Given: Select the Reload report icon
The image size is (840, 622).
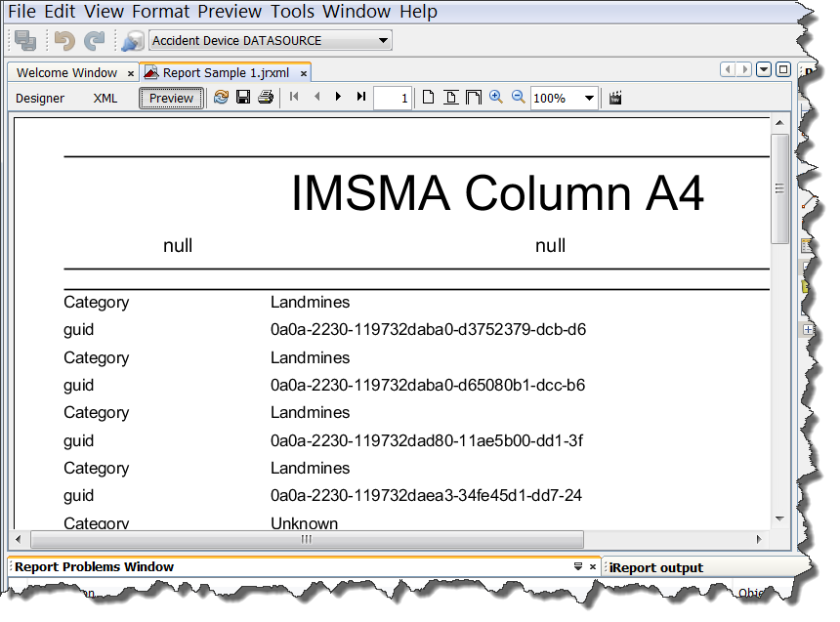Looking at the screenshot, I should click(220, 97).
